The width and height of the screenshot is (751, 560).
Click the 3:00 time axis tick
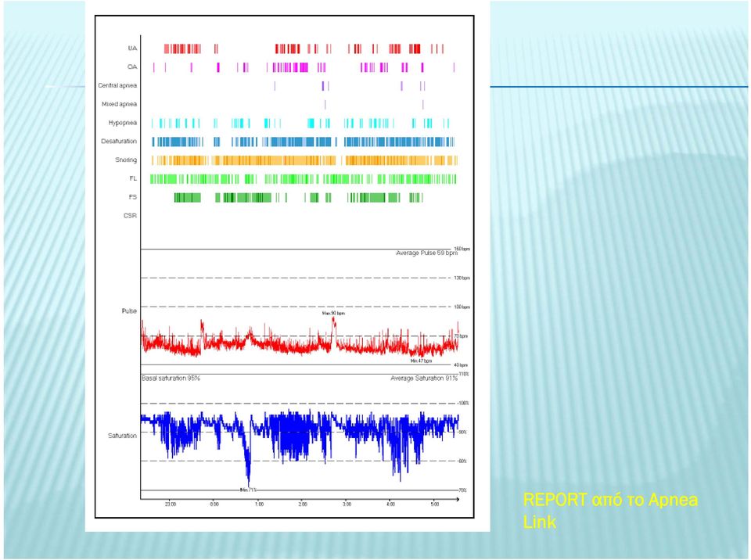347,504
